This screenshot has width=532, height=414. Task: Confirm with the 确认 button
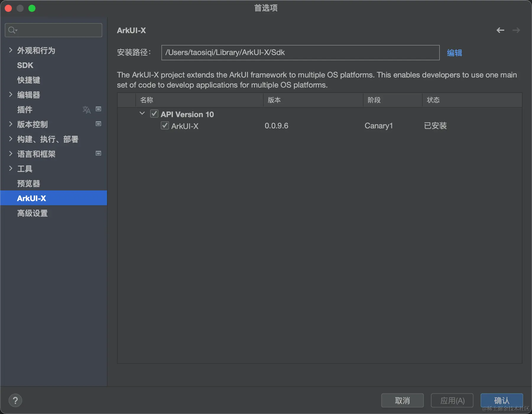coord(502,401)
